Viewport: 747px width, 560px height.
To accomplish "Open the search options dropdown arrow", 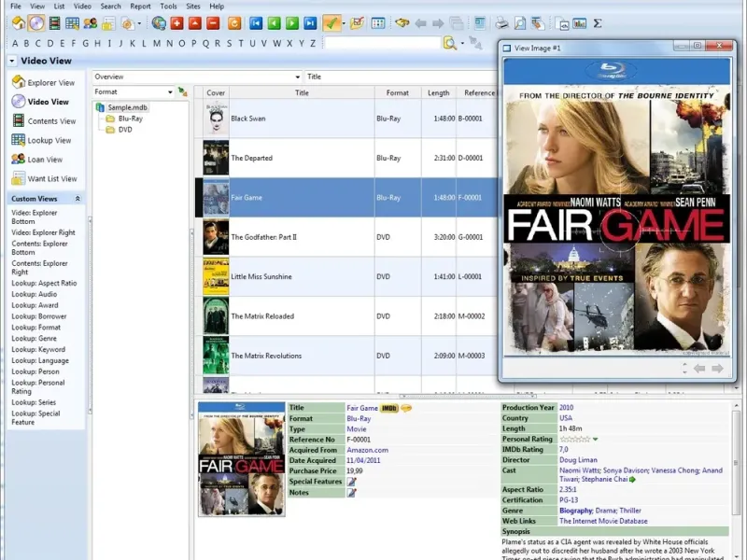I will 462,43.
